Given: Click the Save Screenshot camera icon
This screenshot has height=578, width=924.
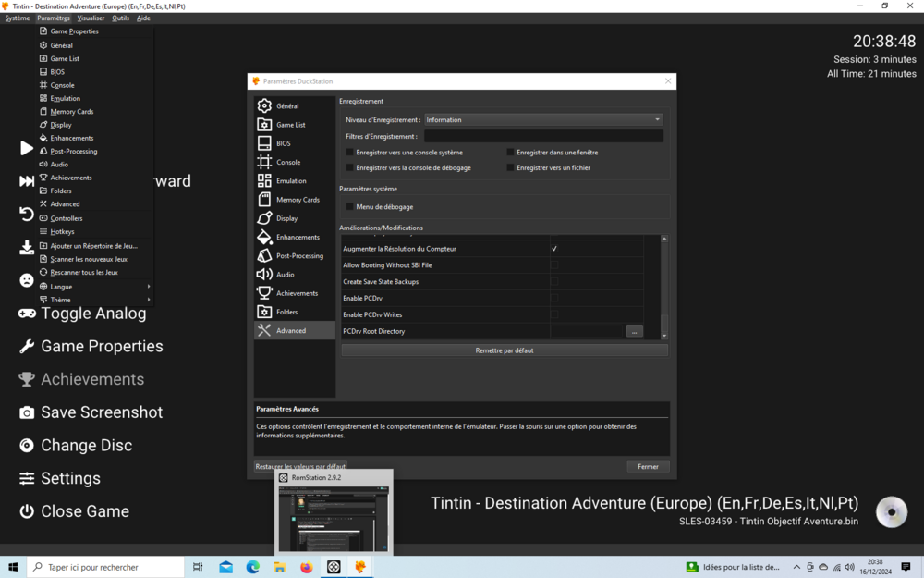Looking at the screenshot, I should tap(27, 412).
